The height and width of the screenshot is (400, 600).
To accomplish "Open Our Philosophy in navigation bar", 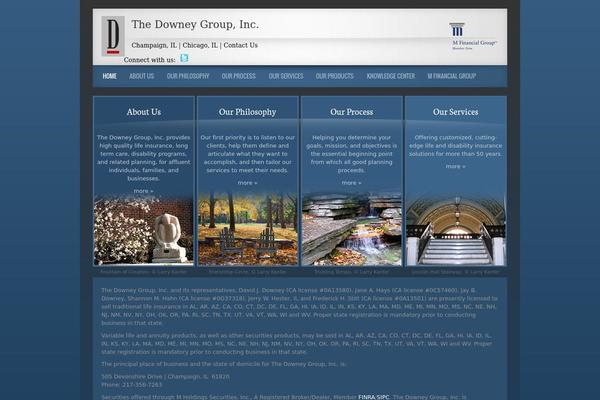I will [x=188, y=76].
